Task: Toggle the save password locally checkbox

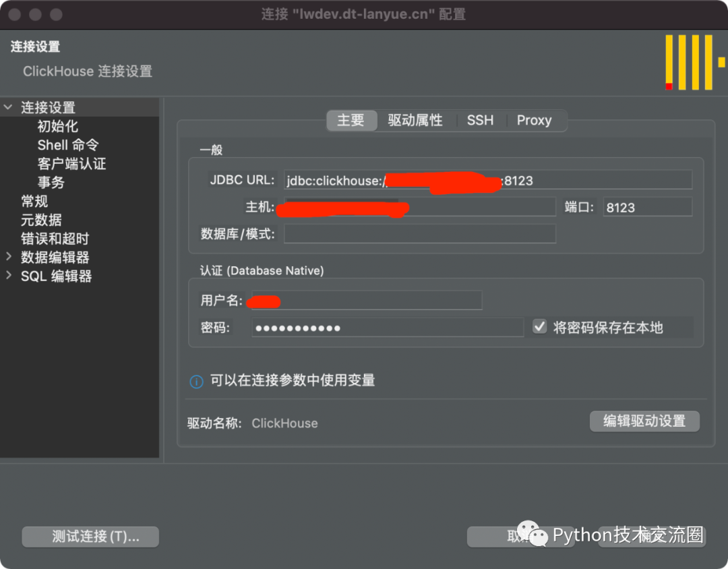Action: [x=539, y=326]
